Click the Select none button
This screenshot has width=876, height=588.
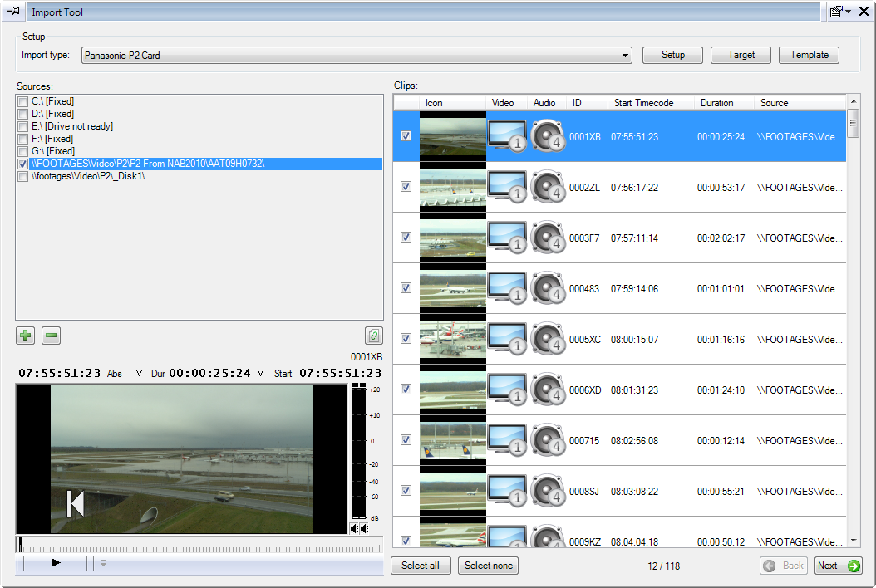488,566
